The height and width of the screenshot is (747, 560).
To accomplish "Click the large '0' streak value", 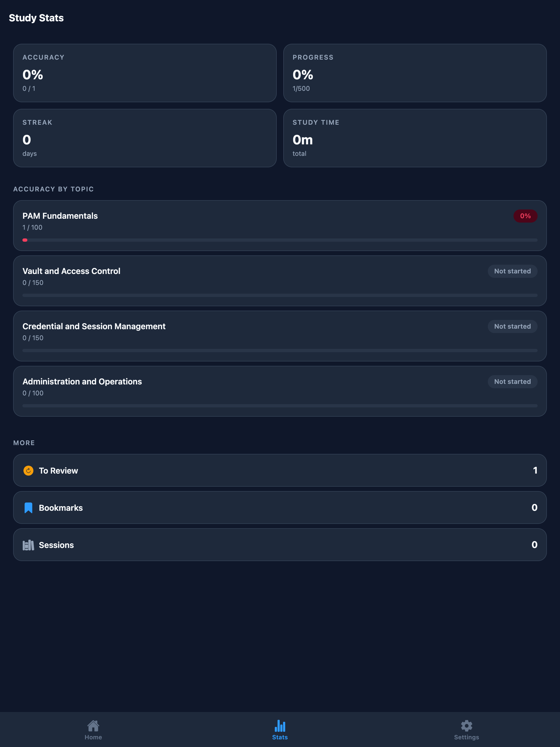I will point(27,140).
